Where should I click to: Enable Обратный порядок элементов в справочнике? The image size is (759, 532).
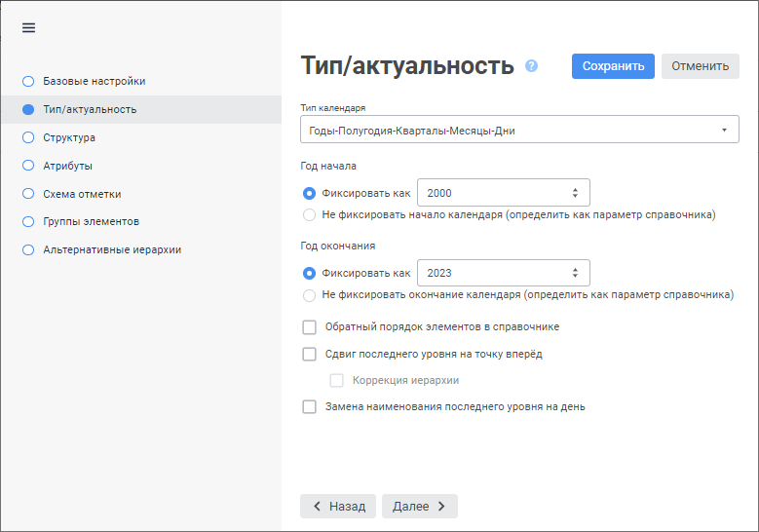pos(310,327)
